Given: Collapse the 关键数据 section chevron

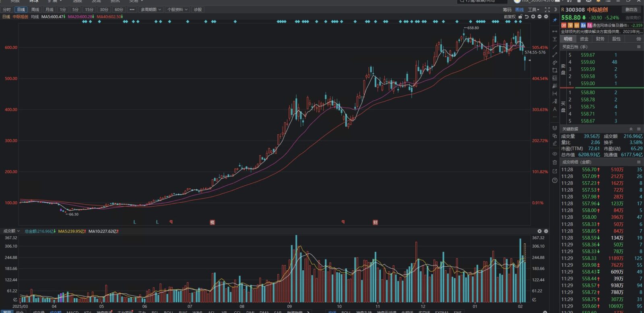Looking at the screenshot, I should (631, 129).
